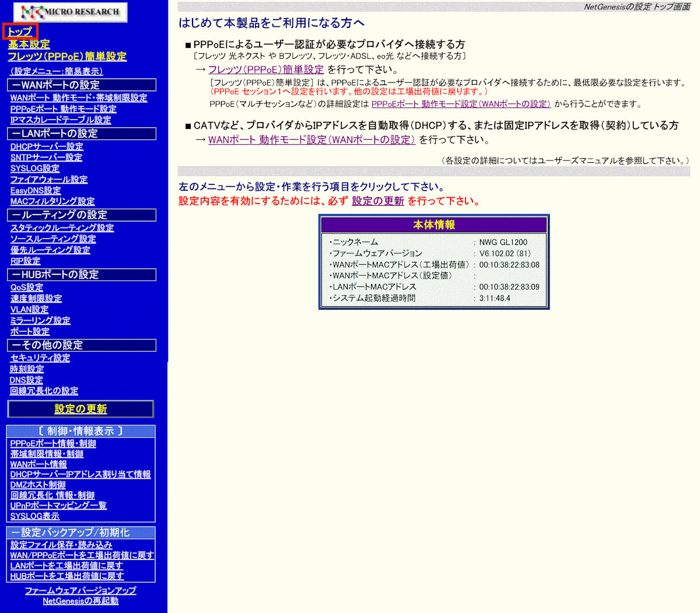The width and height of the screenshot is (700, 613).
Task: Open SYSLOG設定 link
Action: pos(35,169)
